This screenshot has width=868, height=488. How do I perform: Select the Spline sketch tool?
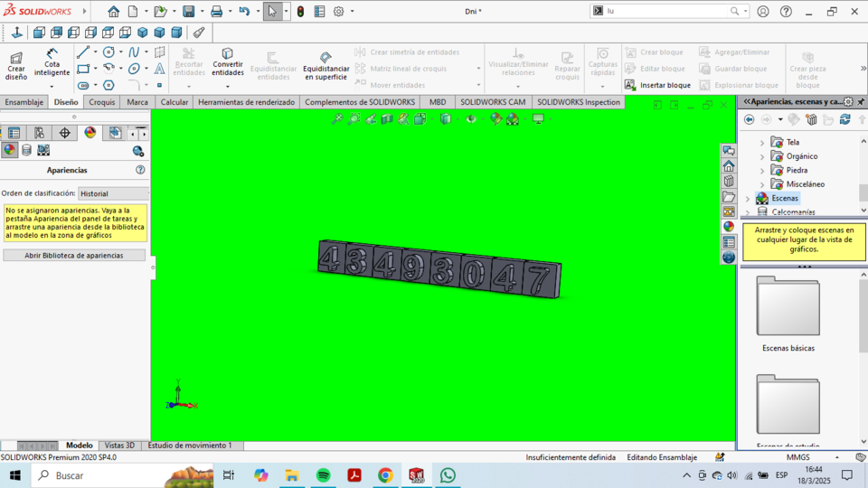[x=134, y=52]
